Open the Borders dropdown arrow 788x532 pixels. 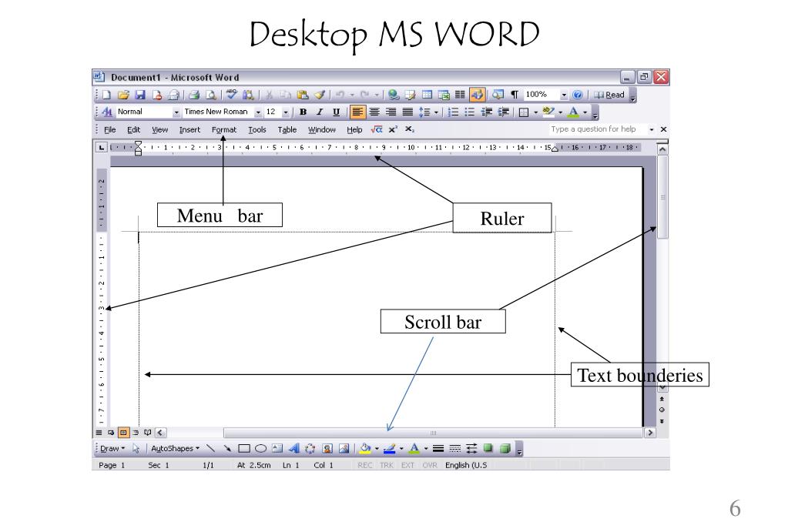tap(535, 112)
